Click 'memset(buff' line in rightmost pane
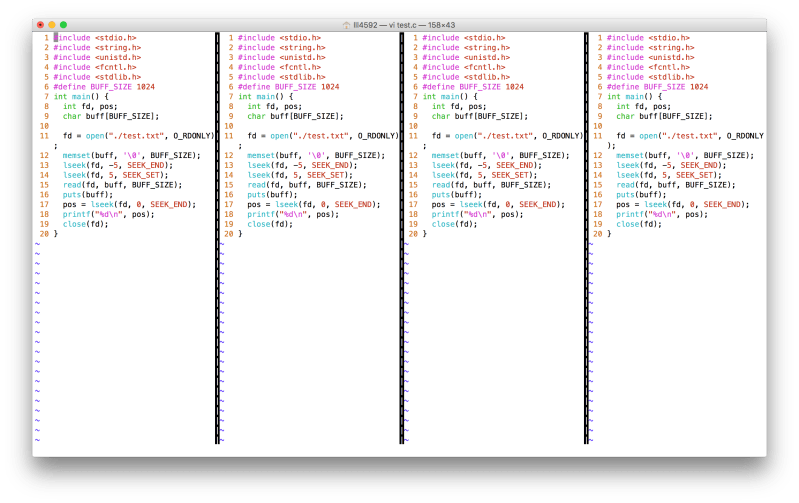This screenshot has width=799, height=503. (x=685, y=155)
